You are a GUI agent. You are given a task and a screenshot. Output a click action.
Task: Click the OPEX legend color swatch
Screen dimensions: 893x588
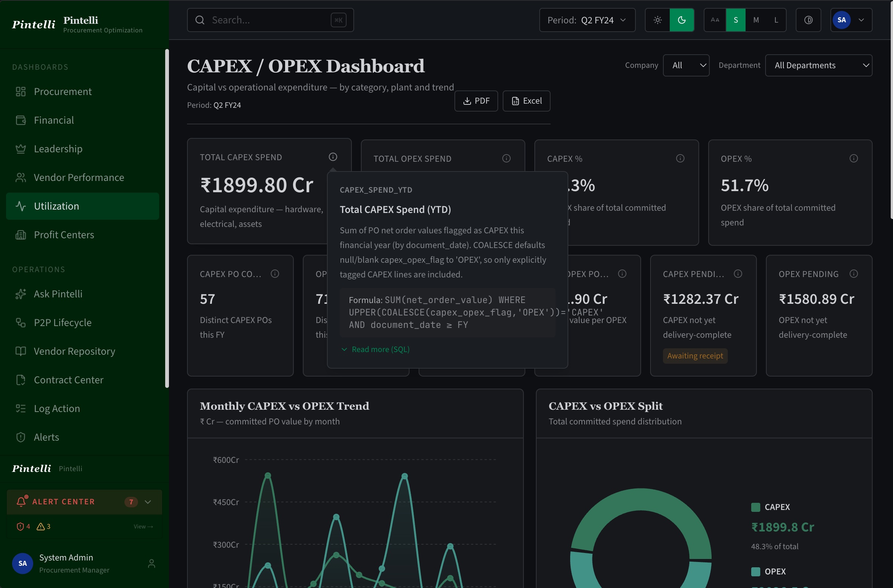756,572
